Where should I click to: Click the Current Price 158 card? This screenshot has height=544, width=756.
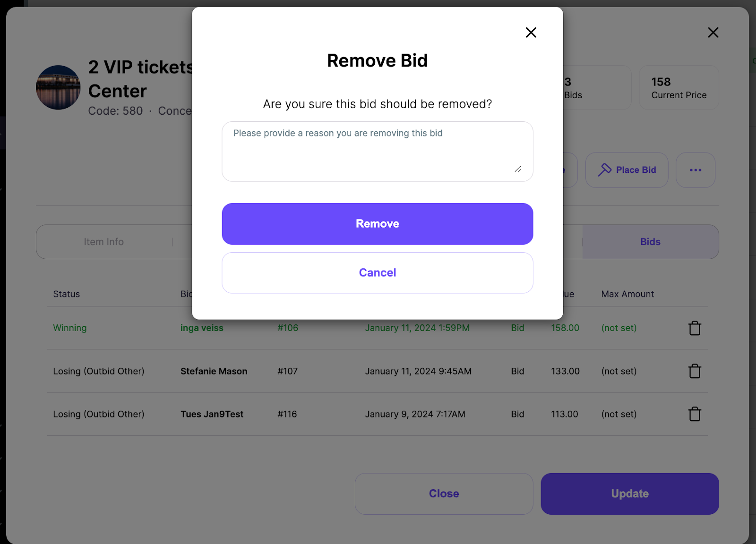click(x=679, y=88)
